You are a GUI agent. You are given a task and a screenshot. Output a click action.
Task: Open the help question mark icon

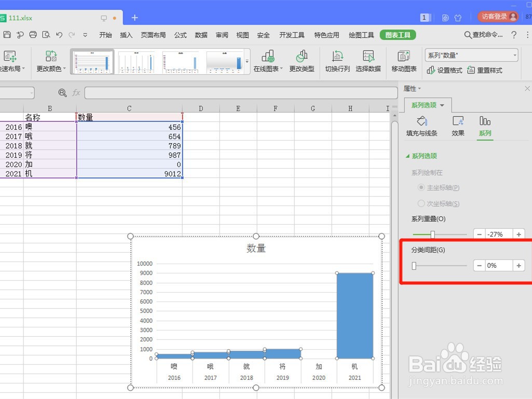point(514,35)
